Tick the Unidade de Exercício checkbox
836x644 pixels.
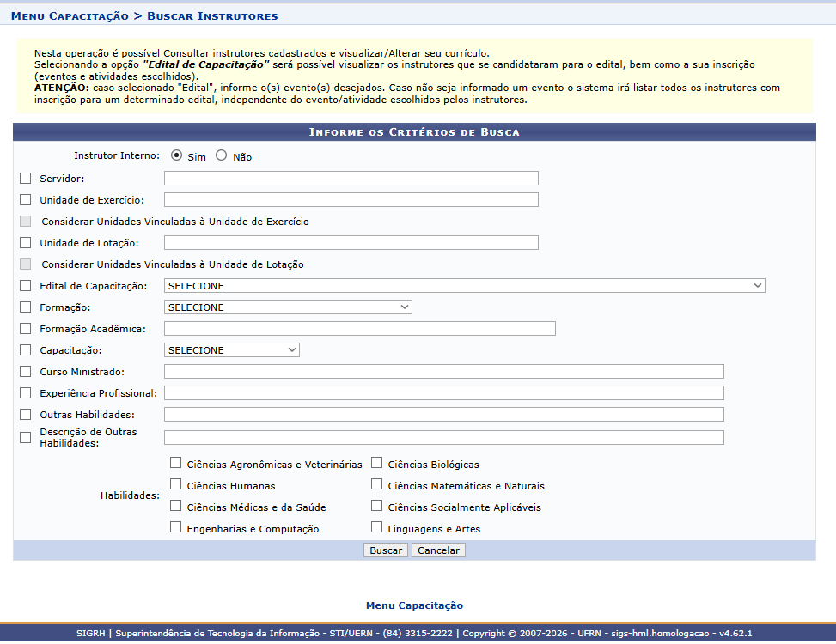coord(25,200)
